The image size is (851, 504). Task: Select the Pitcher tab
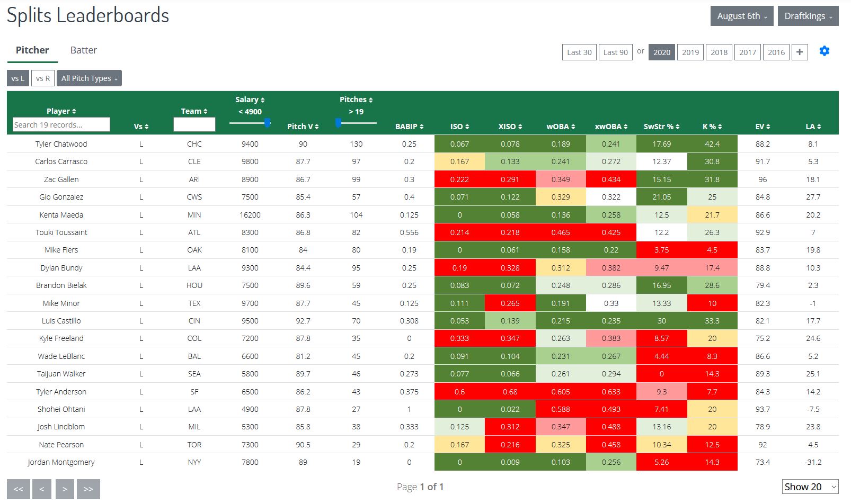32,50
